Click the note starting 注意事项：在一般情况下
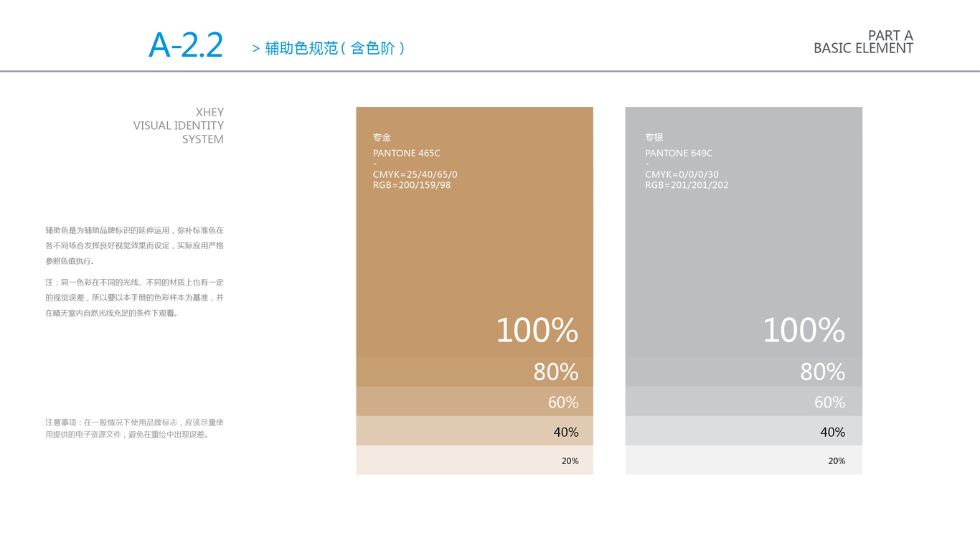This screenshot has width=980, height=551. [x=134, y=428]
